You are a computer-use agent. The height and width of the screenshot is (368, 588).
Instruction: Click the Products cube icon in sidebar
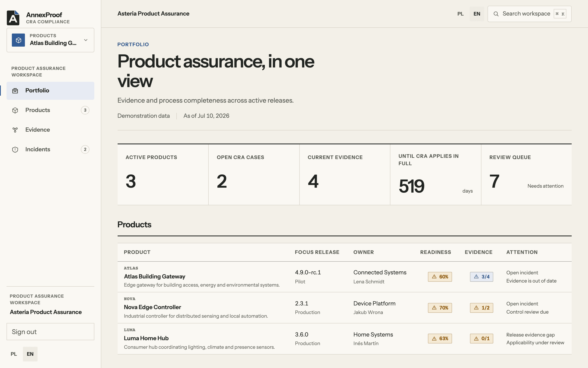tap(15, 110)
